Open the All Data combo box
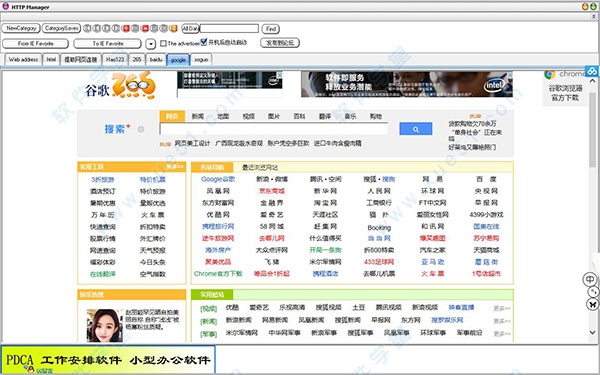Image resolution: width=600 pixels, height=375 pixels. click(x=190, y=28)
